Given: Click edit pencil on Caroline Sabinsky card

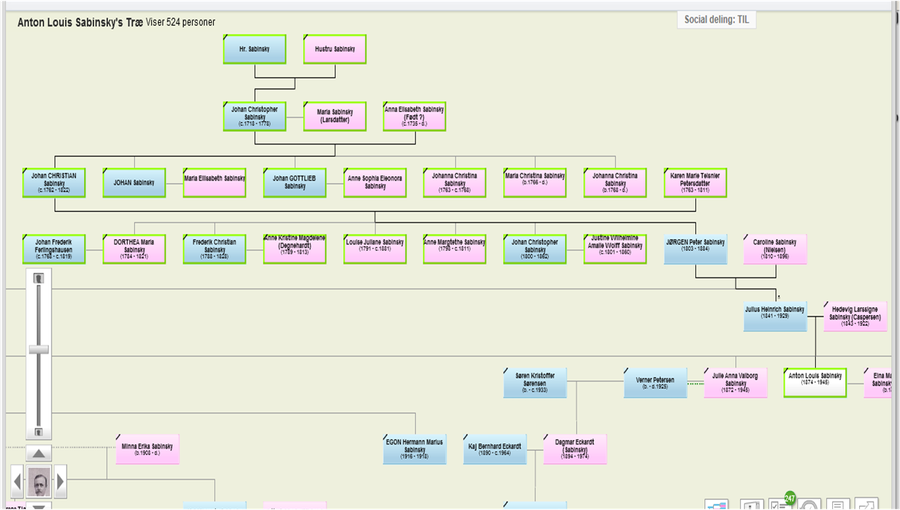Looking at the screenshot, I should [746, 237].
